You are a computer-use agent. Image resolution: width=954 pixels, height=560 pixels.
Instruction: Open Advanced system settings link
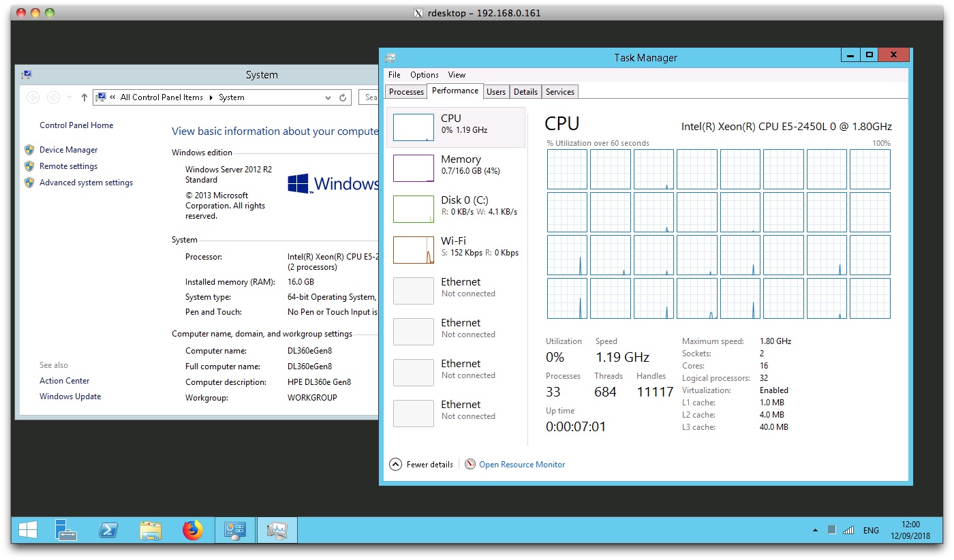point(86,183)
